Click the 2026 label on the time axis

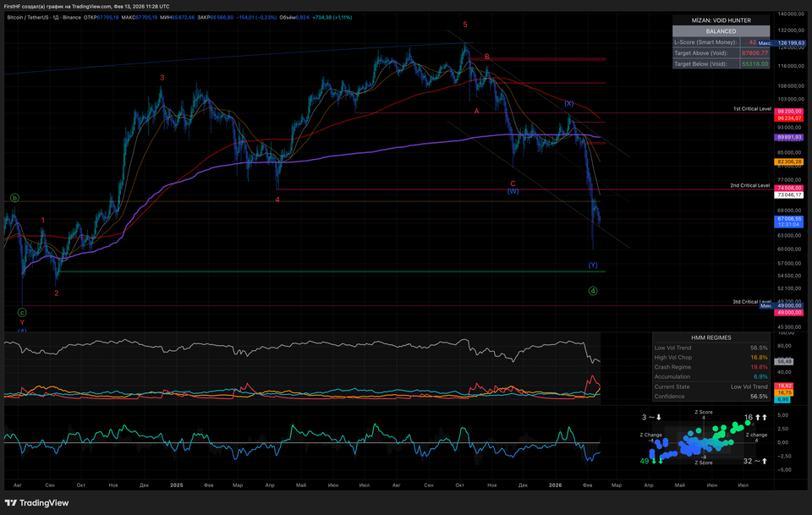coord(555,485)
